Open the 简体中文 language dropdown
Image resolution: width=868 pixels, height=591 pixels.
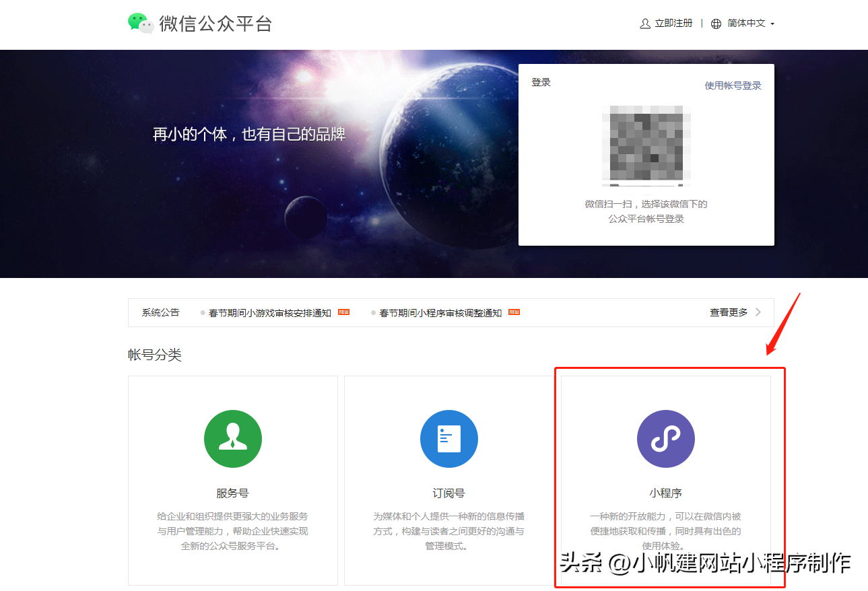(751, 24)
